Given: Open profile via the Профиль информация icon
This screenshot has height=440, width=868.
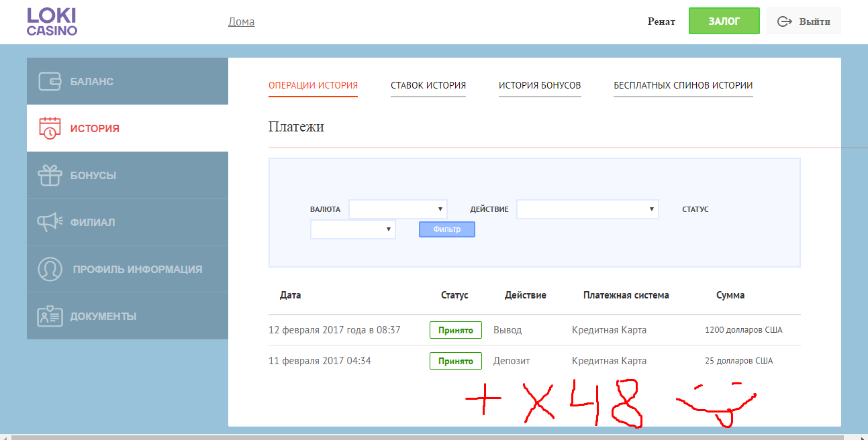Looking at the screenshot, I should point(51,268).
